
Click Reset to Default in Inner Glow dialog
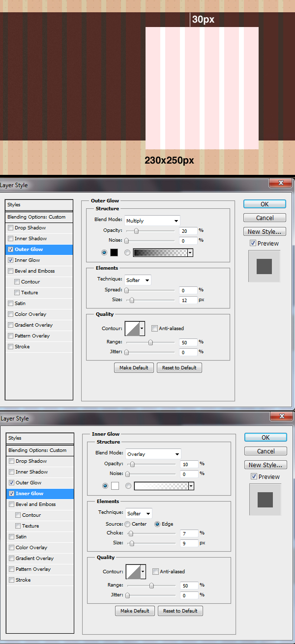pyautogui.click(x=180, y=611)
